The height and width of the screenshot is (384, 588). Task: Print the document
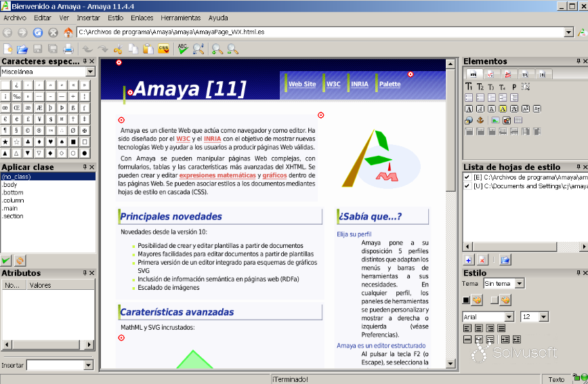(x=68, y=49)
